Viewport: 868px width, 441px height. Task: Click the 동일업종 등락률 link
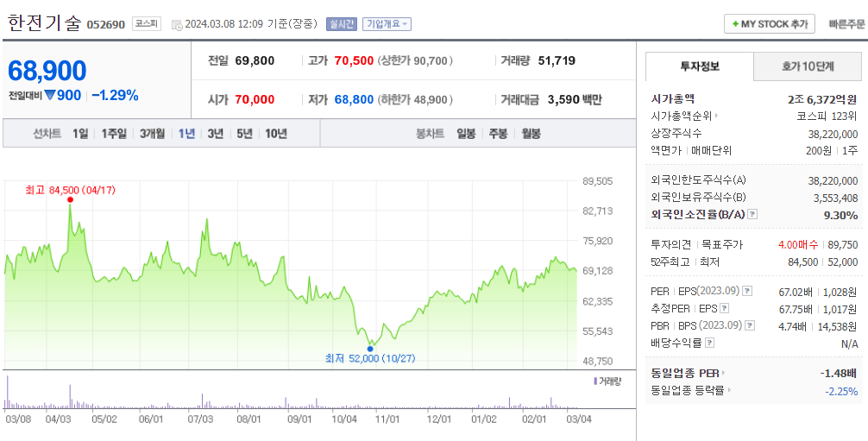pyautogui.click(x=688, y=390)
